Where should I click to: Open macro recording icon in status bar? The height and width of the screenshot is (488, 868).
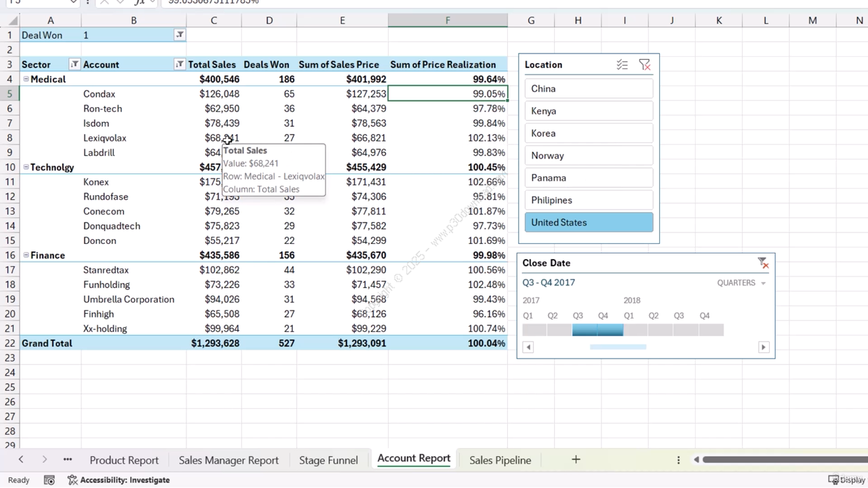pos(49,480)
